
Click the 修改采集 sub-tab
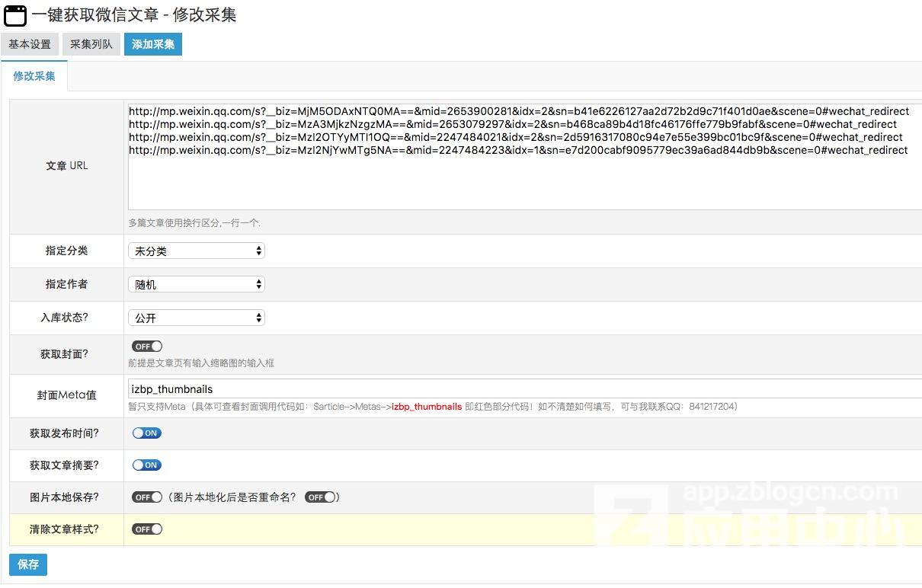point(34,76)
